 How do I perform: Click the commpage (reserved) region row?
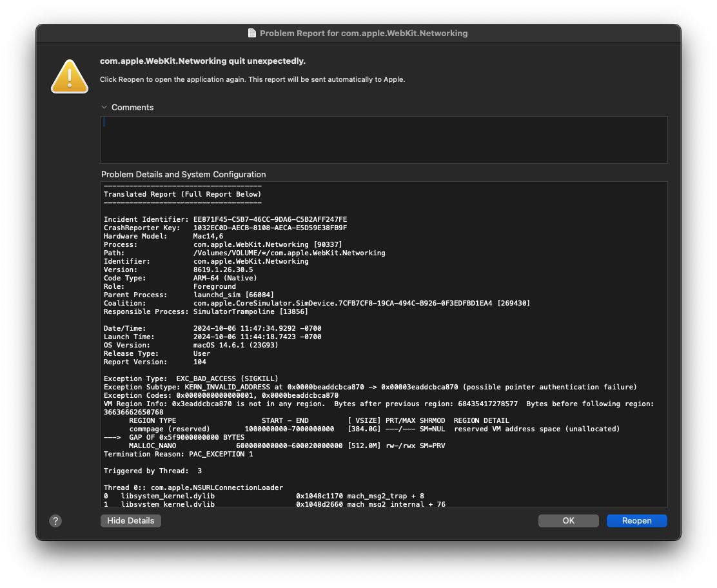point(374,429)
